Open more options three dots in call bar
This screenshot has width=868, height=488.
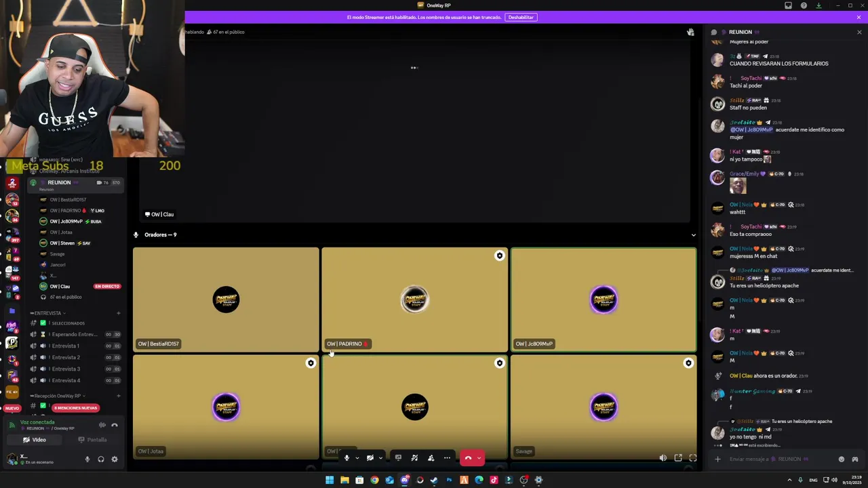click(447, 458)
